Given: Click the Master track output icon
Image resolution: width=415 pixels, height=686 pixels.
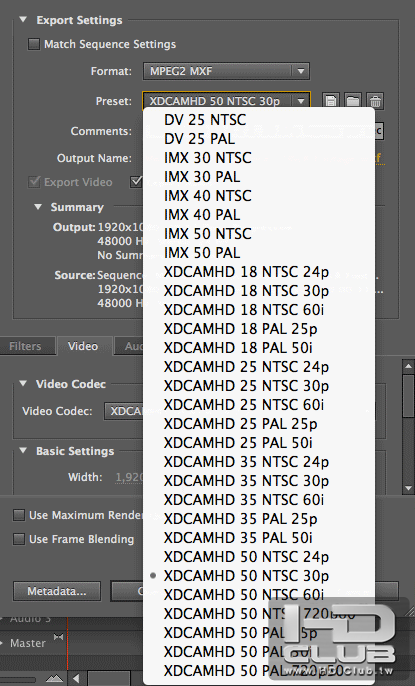Looking at the screenshot, I should pyautogui.click(x=58, y=637).
